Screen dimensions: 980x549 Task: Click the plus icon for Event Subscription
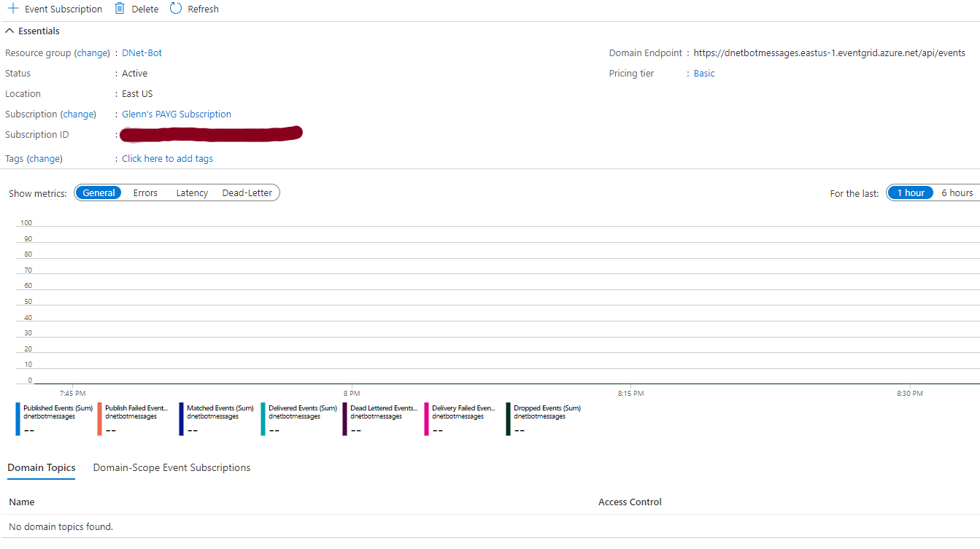[x=12, y=9]
